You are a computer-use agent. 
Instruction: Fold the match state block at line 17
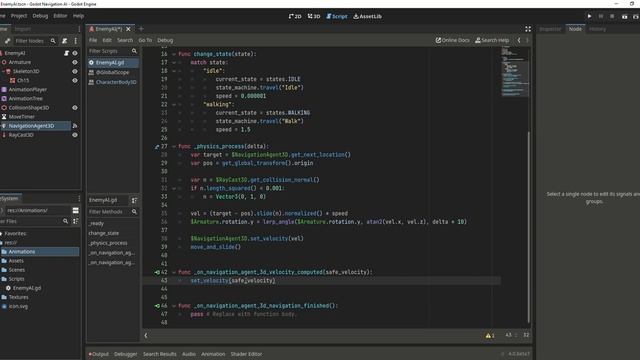(174, 62)
